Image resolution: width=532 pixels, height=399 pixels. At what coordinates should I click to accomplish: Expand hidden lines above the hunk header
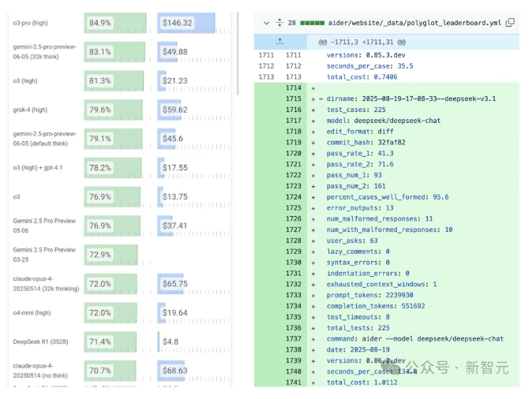tap(280, 42)
